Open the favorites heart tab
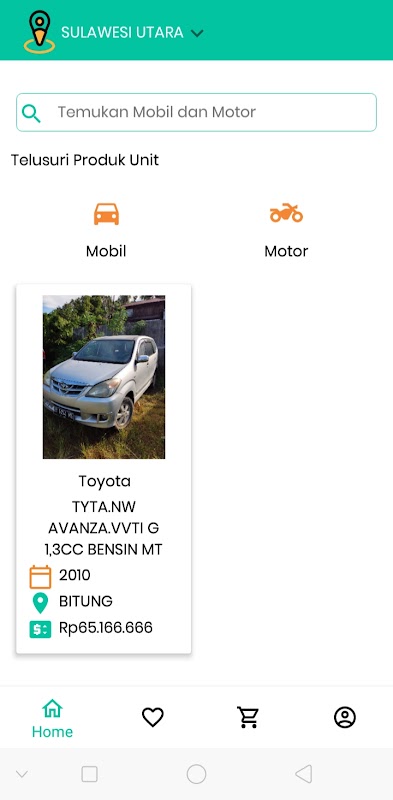Viewport: 393px width, 800px height. click(x=153, y=717)
